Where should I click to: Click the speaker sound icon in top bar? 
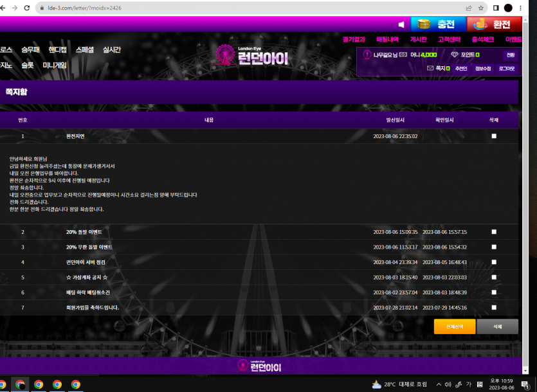click(x=401, y=24)
